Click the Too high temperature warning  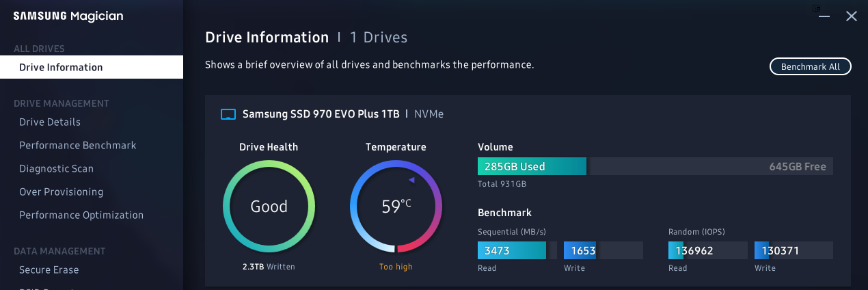pos(396,267)
